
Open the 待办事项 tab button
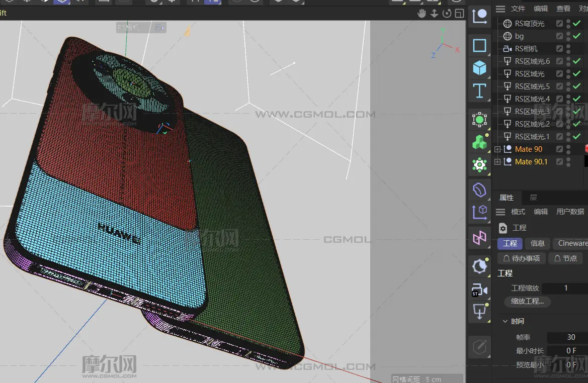click(x=521, y=258)
